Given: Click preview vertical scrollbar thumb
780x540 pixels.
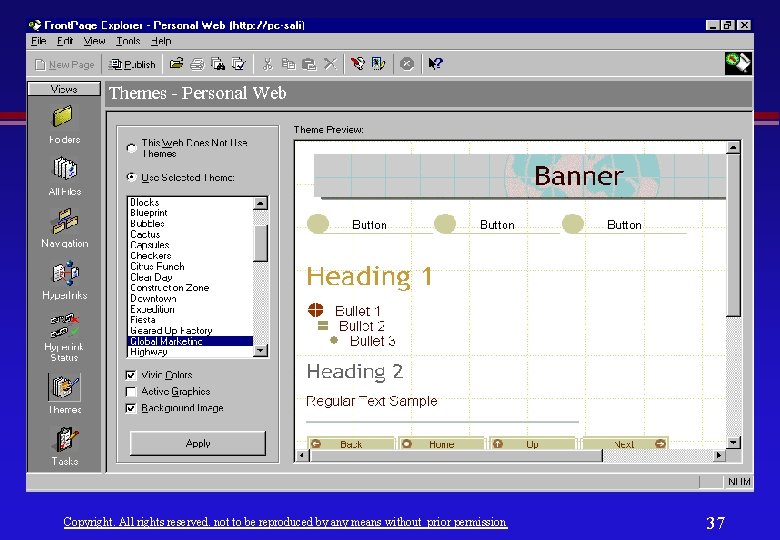Looking at the screenshot, I should point(733,235).
